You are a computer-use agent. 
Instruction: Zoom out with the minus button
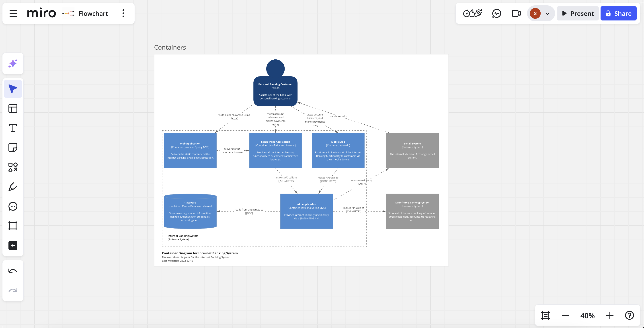click(x=565, y=315)
